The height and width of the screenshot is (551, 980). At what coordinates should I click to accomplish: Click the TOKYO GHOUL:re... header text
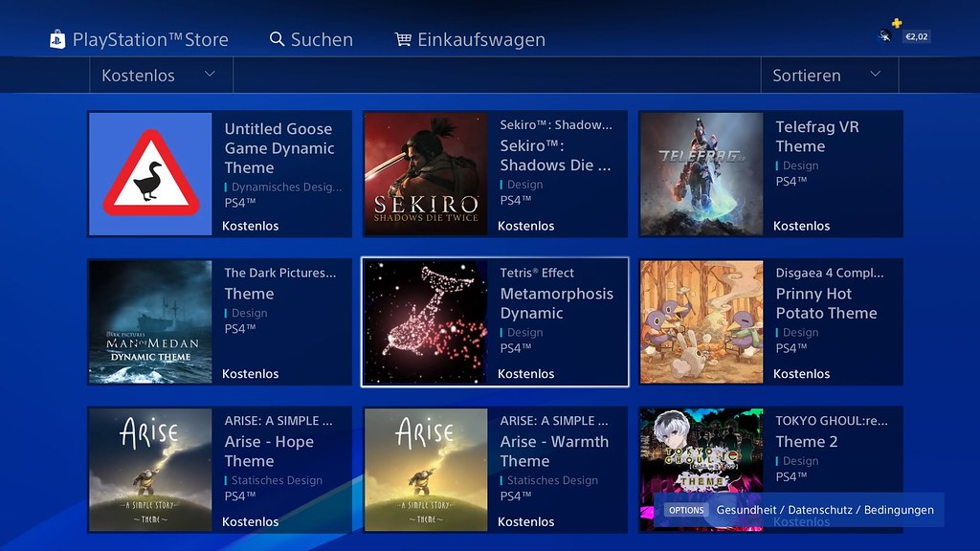point(832,421)
